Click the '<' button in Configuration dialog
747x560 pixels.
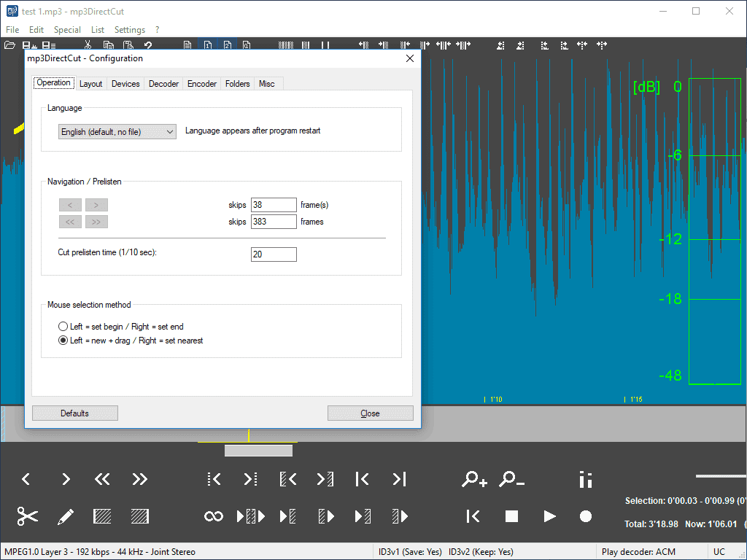click(x=70, y=205)
